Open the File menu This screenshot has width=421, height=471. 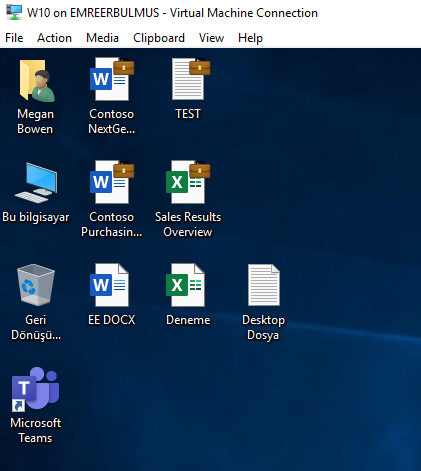tap(14, 38)
